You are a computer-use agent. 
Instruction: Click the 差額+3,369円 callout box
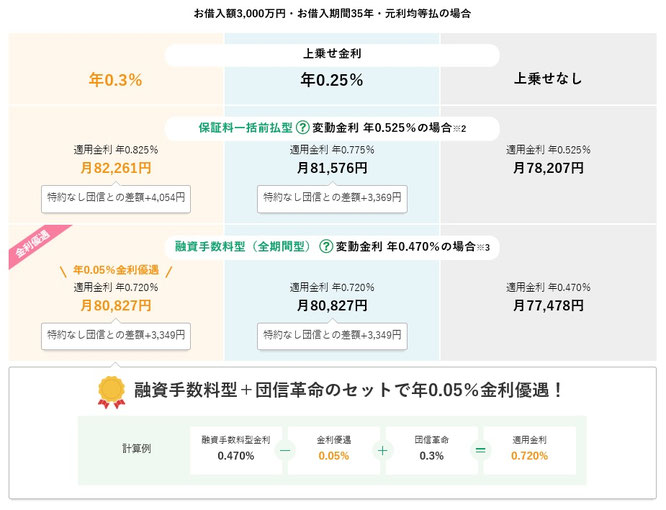[332, 198]
